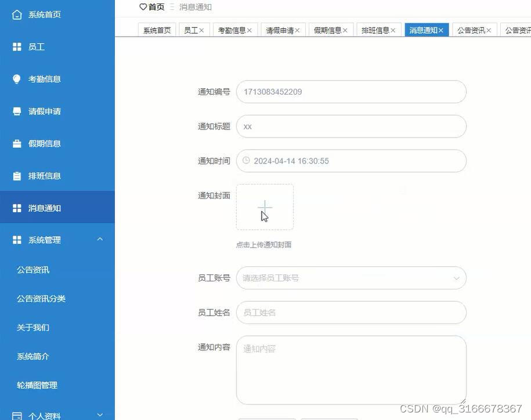The height and width of the screenshot is (420, 531).
Task: Click the 首页 breadcrumb link
Action: 156,7
